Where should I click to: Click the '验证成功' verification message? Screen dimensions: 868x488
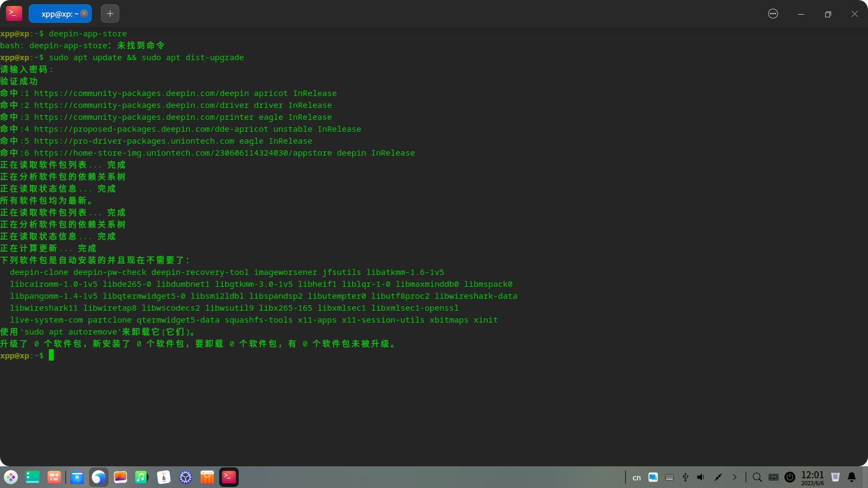coord(19,81)
